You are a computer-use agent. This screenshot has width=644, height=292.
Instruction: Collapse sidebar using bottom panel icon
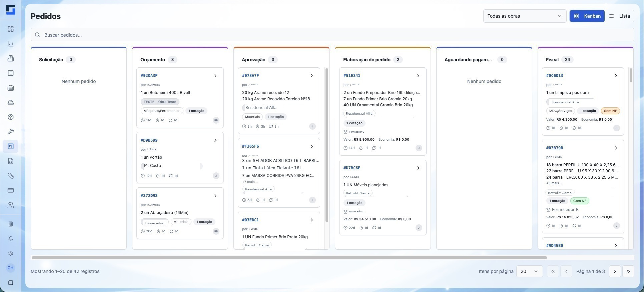11,283
